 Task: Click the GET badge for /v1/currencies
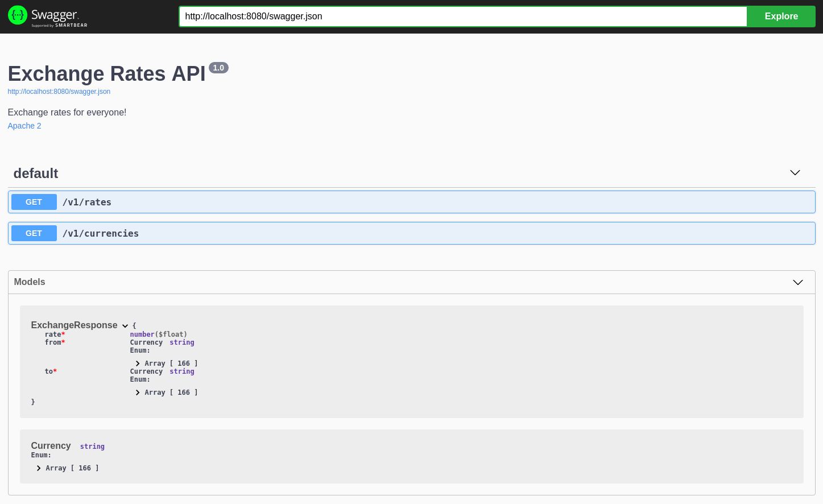click(34, 233)
